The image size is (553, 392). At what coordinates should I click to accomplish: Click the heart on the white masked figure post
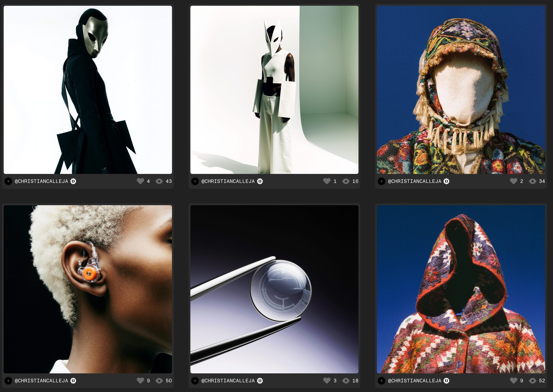[x=327, y=181]
